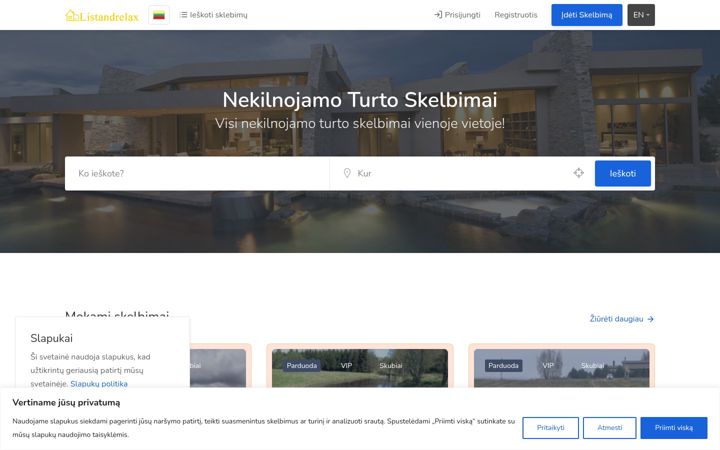Image resolution: width=720 pixels, height=450 pixels.
Task: Click the VIP tag on the middle listing
Action: [x=346, y=366]
